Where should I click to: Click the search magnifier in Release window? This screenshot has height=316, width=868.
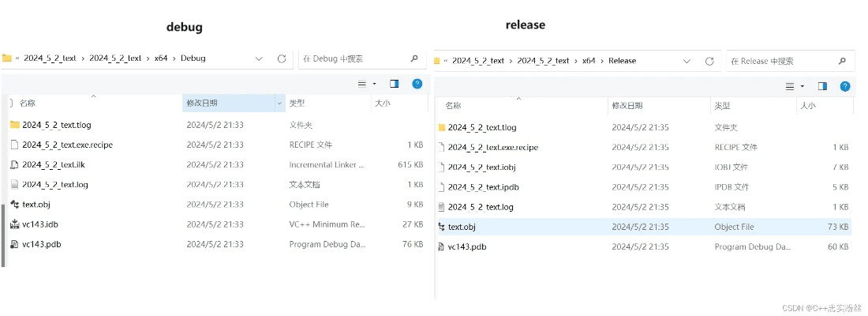[842, 61]
